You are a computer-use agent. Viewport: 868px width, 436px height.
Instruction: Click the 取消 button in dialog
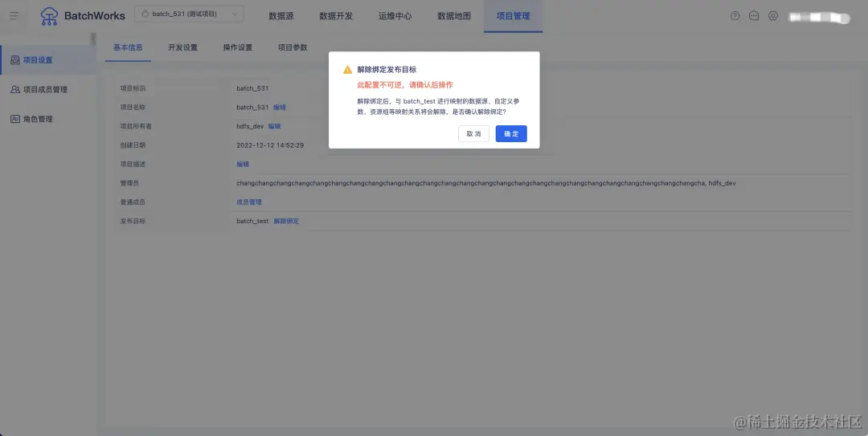tap(474, 133)
